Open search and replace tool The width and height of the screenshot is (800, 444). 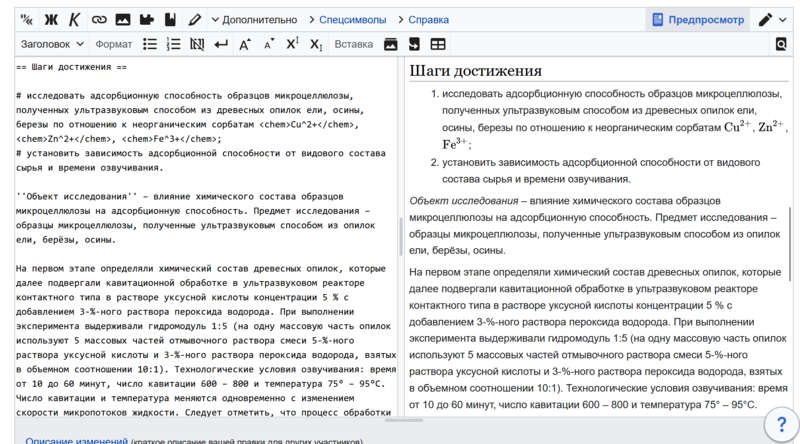781,44
